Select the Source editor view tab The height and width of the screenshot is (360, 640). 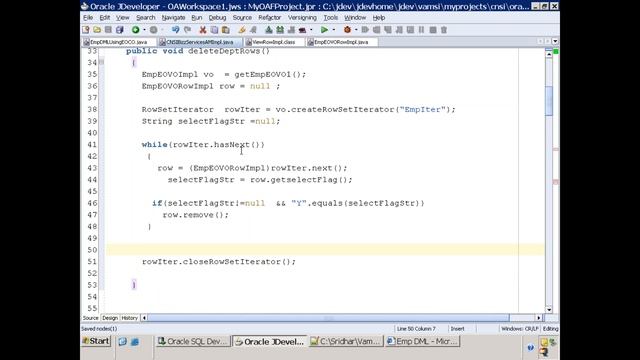point(91,318)
